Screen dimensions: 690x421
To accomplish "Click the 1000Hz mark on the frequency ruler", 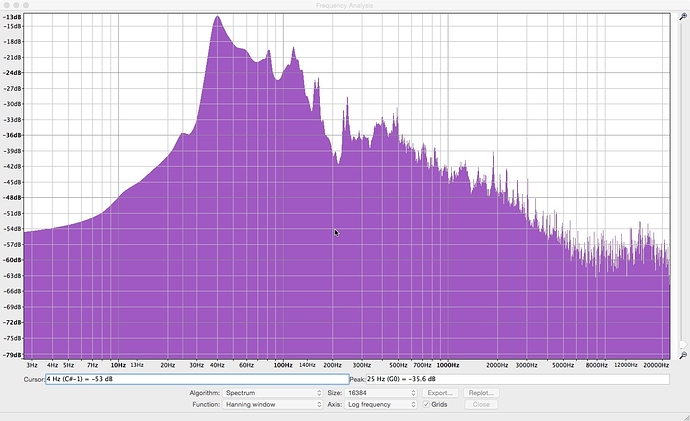I will click(446, 366).
